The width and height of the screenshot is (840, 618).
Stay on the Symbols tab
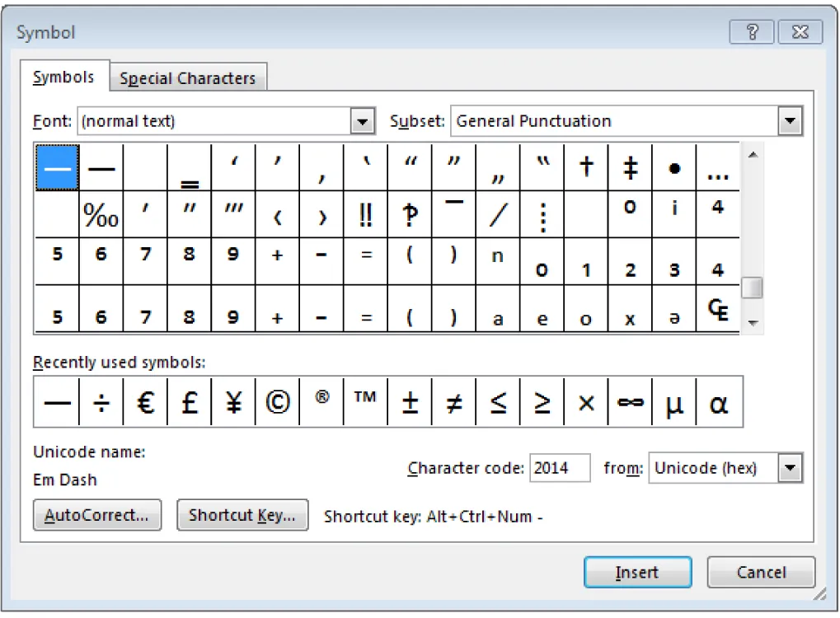click(x=64, y=77)
